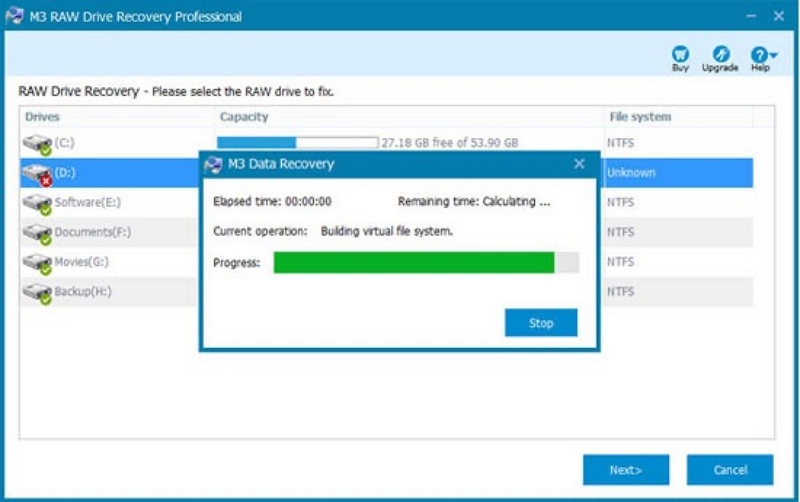
Task: Click the Cancel button
Action: click(730, 469)
